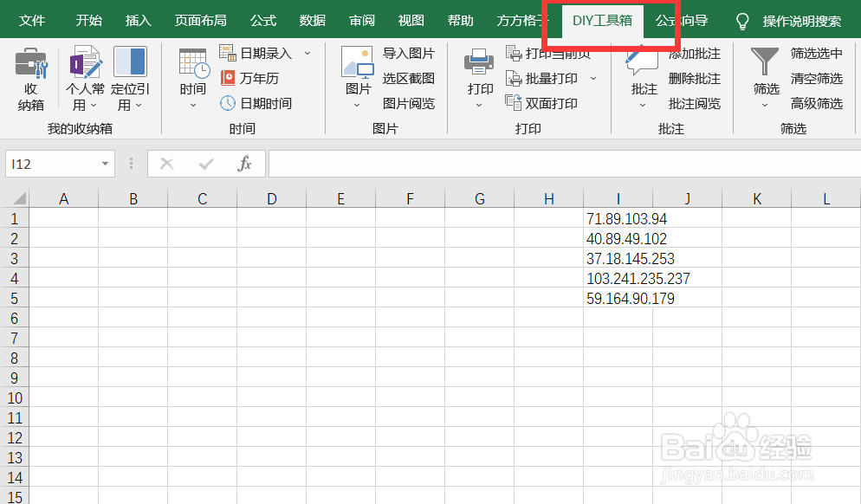Select the cell containing 71.89.103.94
This screenshot has height=504, width=861.
pos(618,218)
